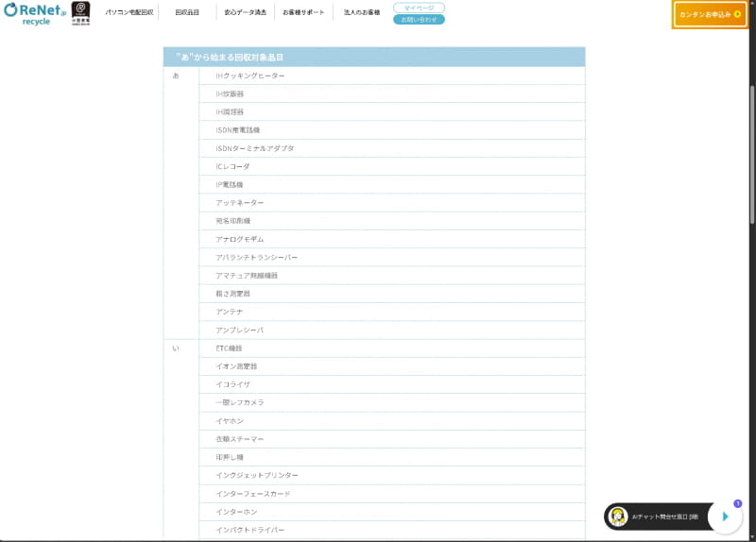Viewport: 756px width, 542px height.
Task: Click the お問い合わせ button
Action: click(419, 19)
